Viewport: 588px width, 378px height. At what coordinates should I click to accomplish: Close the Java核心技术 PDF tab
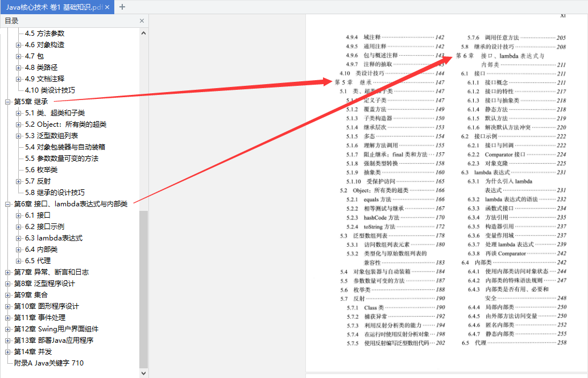(x=107, y=7)
